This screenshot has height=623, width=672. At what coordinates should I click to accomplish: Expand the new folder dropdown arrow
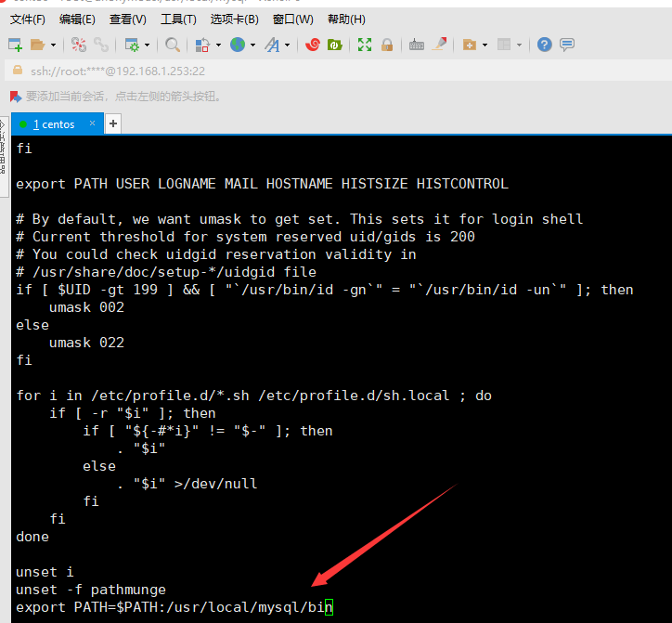(x=485, y=45)
